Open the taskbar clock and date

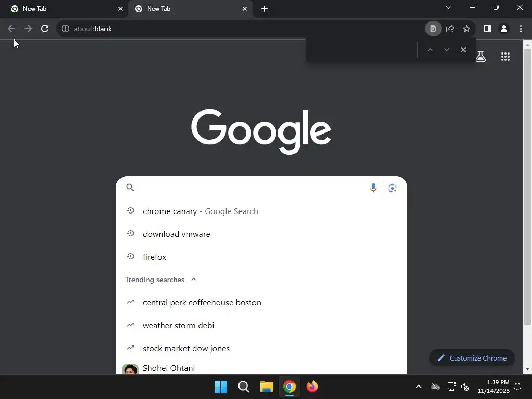[494, 387]
